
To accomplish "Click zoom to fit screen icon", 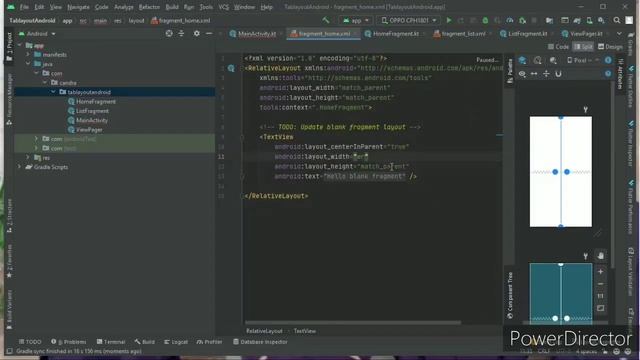I will (x=600, y=309).
